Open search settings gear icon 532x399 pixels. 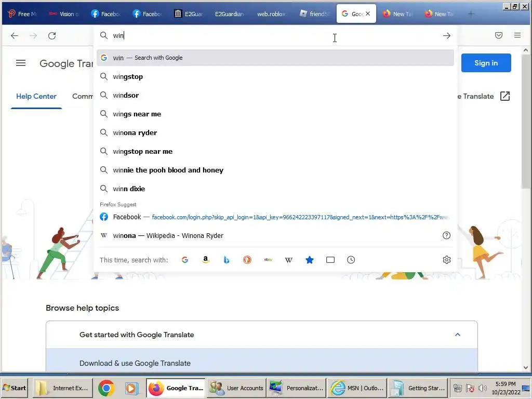point(446,260)
